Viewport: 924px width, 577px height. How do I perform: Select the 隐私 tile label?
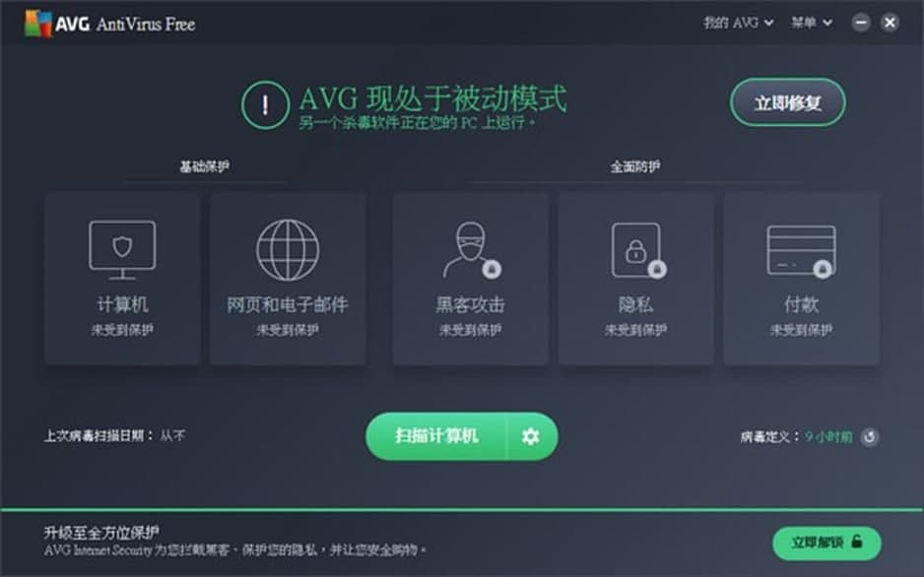coord(635,304)
